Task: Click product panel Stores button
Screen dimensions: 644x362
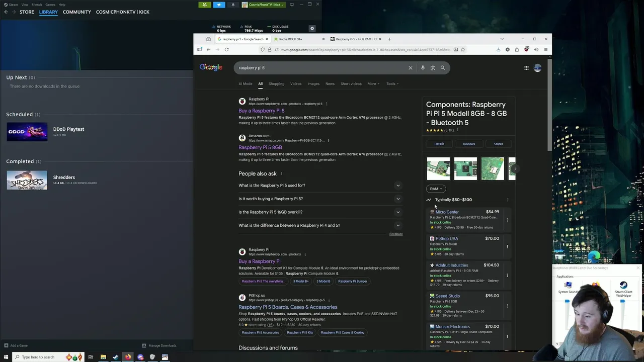Action: [x=499, y=144]
